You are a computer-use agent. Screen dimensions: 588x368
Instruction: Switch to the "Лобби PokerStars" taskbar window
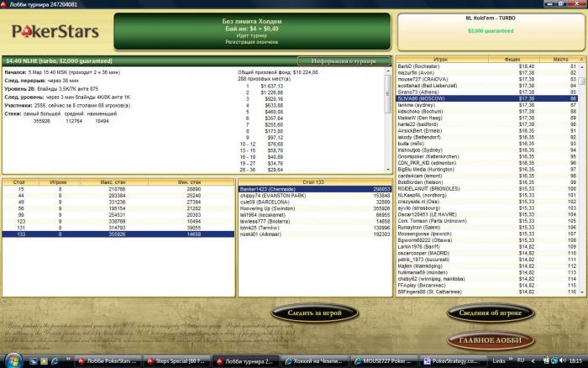pyautogui.click(x=108, y=361)
